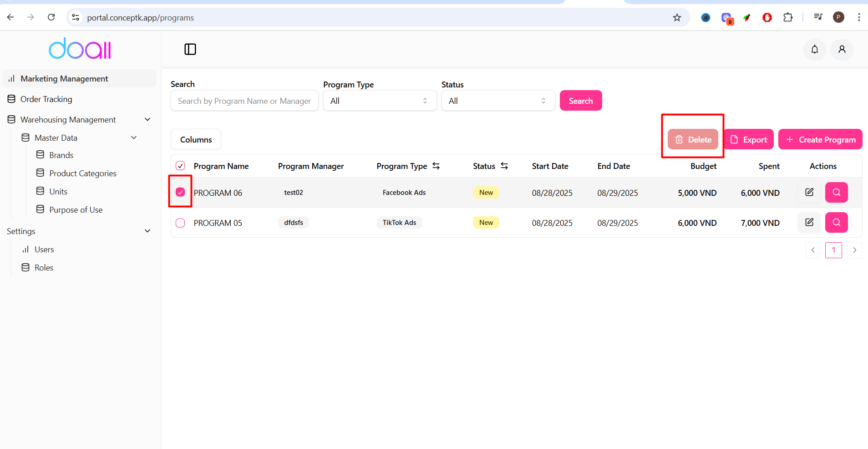The image size is (868, 449).
Task: Click edit icon for PROGRAM 06
Action: (809, 192)
